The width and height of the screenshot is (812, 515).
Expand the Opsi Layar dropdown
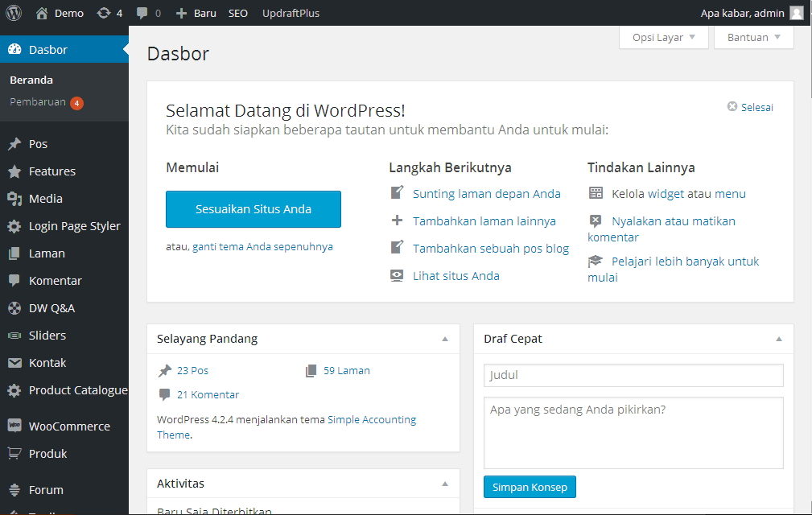(664, 37)
